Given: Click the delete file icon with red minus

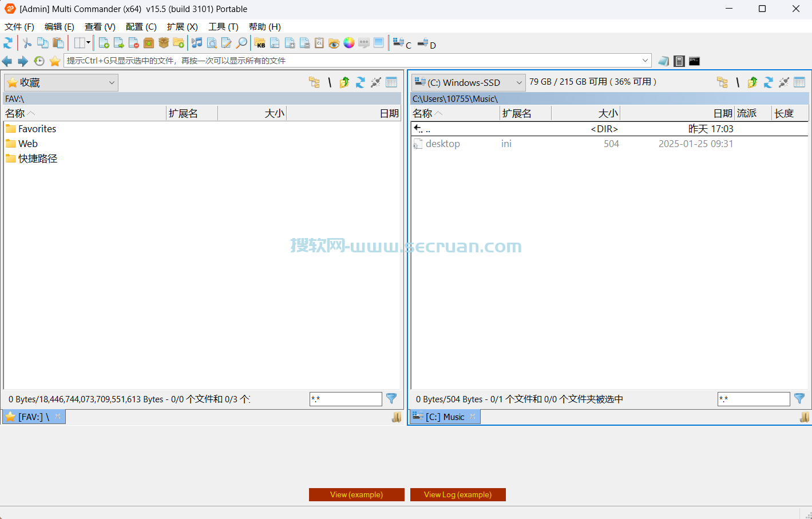Looking at the screenshot, I should pyautogui.click(x=133, y=43).
